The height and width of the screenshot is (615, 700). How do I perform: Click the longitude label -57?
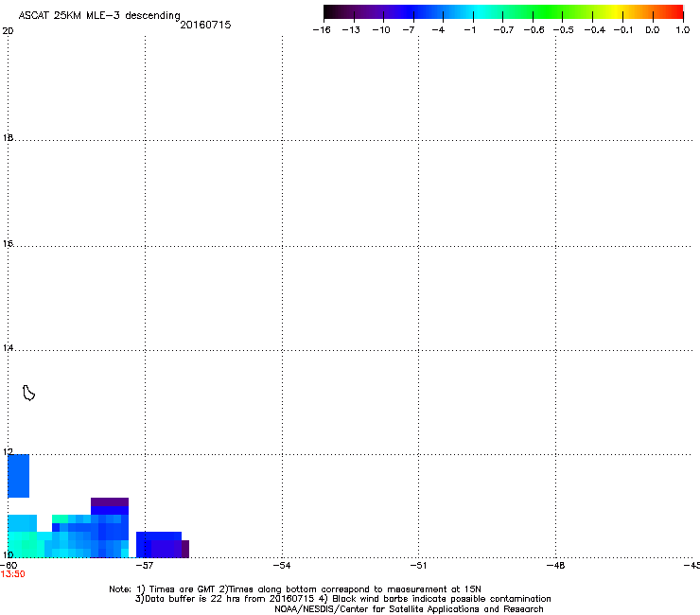point(144,566)
